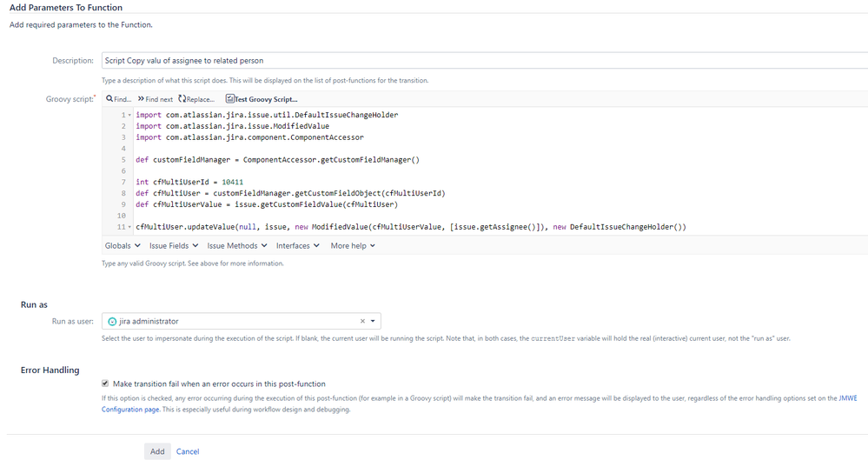The height and width of the screenshot is (467, 868).
Task: Click the ComponentAccessor import on line 3
Action: [x=249, y=137]
